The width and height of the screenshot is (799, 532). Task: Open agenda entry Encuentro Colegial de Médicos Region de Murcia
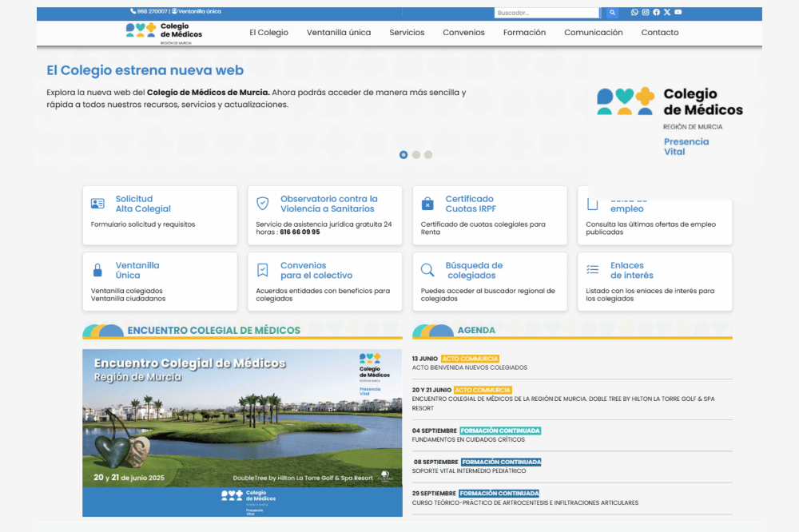coord(563,403)
